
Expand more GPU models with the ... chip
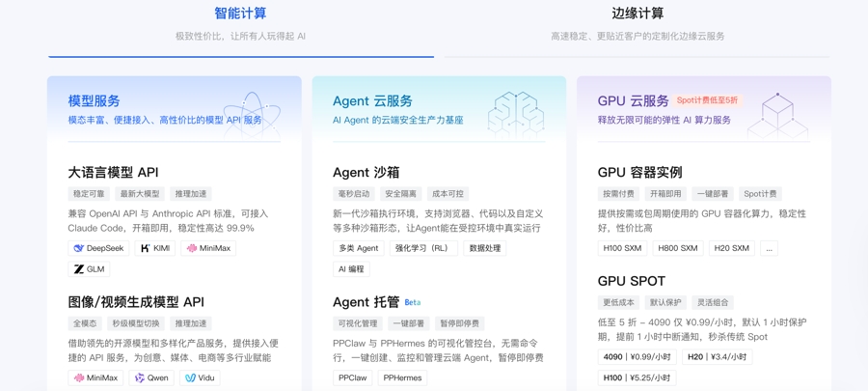[769, 248]
